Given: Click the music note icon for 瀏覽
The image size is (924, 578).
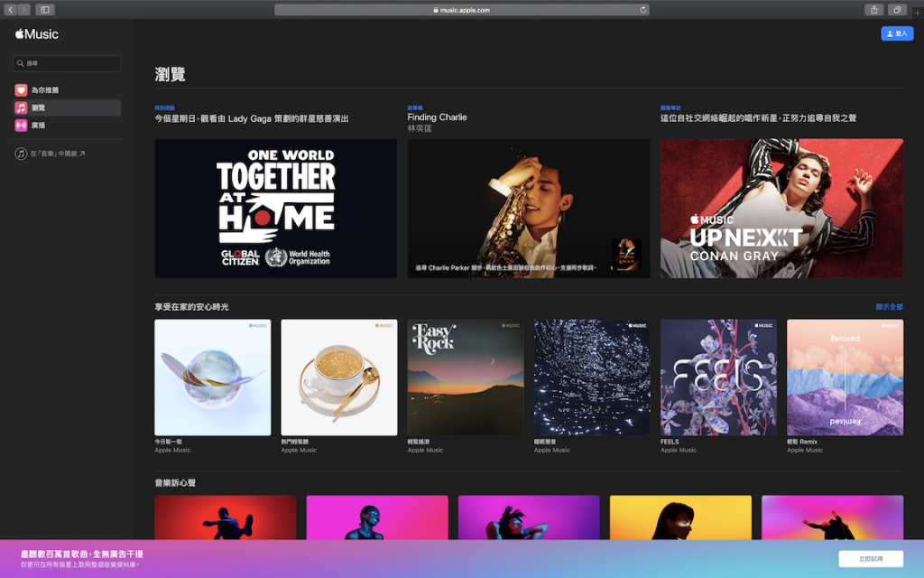Looking at the screenshot, I should [21, 107].
